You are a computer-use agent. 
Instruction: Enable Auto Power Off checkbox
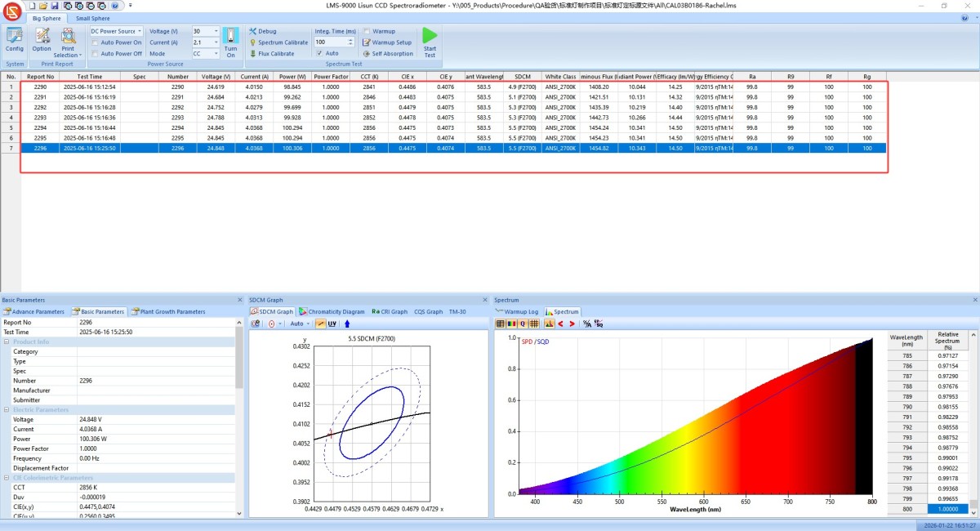[x=95, y=54]
